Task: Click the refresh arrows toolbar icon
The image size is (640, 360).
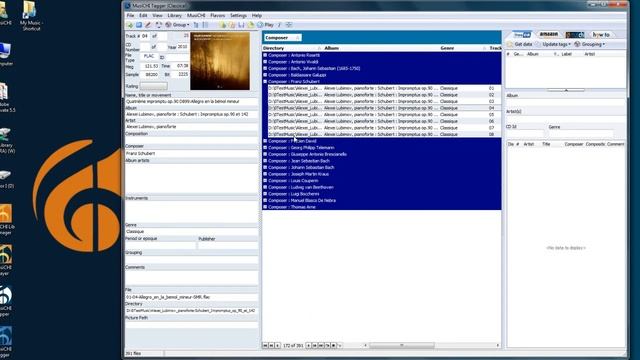Action: pos(158,25)
